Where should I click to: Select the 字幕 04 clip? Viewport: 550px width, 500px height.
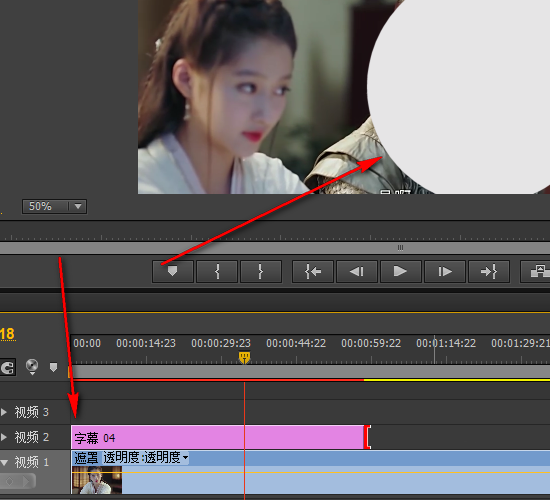[217, 437]
